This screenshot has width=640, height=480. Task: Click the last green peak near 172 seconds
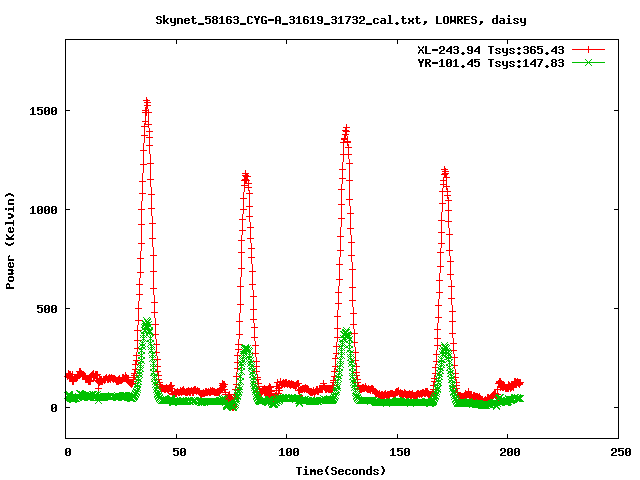coord(445,349)
